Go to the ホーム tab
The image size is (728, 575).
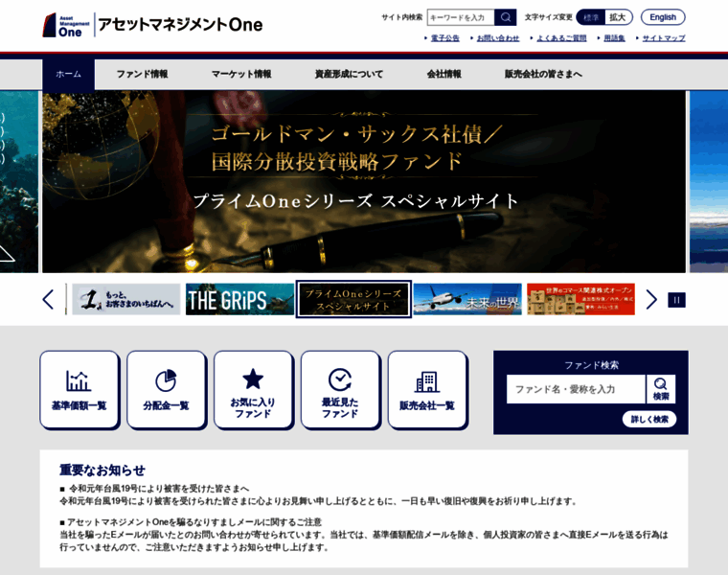[x=68, y=75]
